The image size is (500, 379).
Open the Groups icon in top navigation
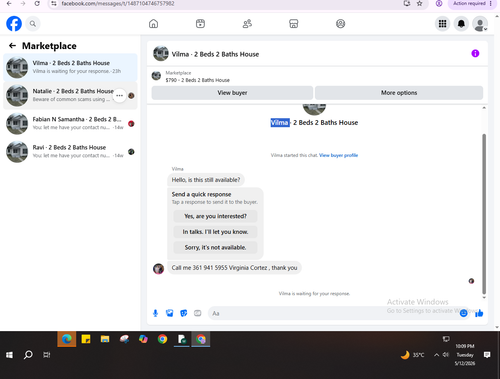(340, 24)
